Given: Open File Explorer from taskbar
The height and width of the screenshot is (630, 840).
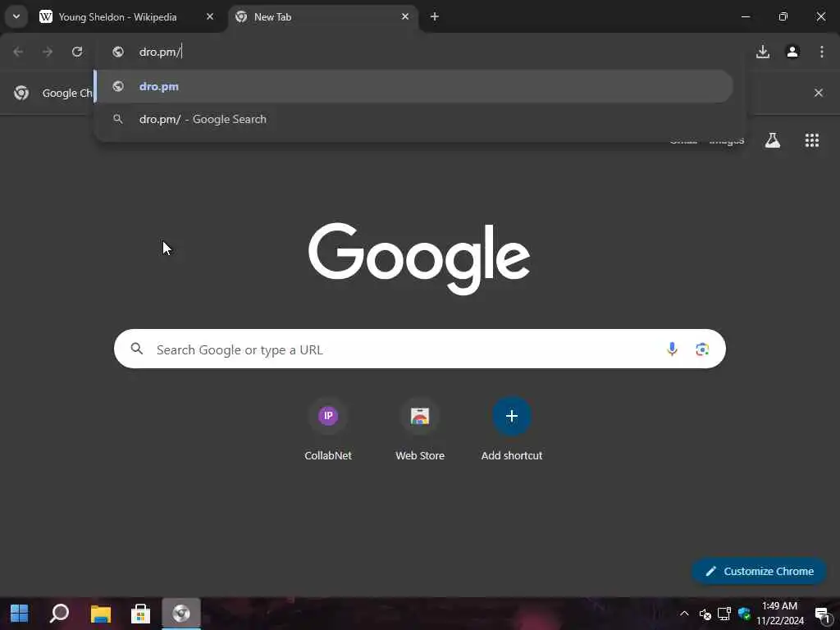Looking at the screenshot, I should 100,614.
